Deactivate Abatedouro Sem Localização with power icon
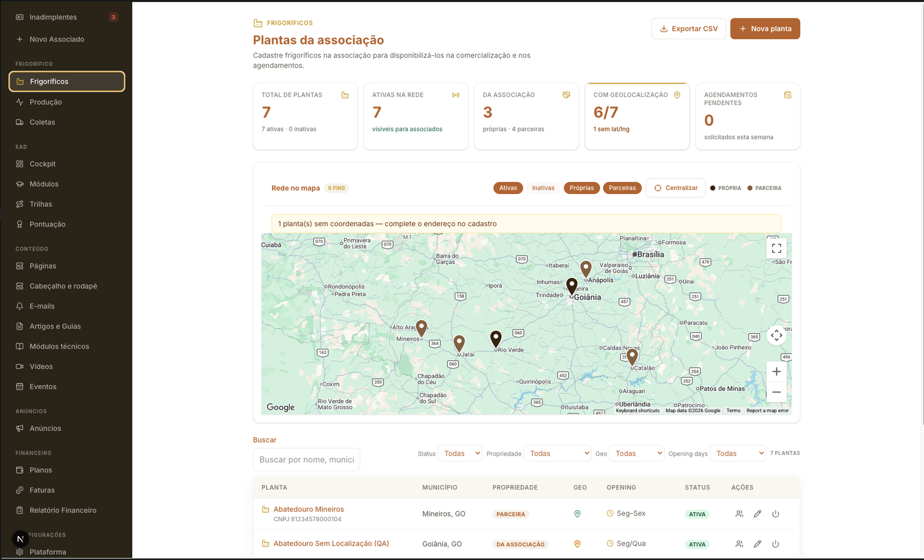This screenshot has width=924, height=560. (776, 544)
